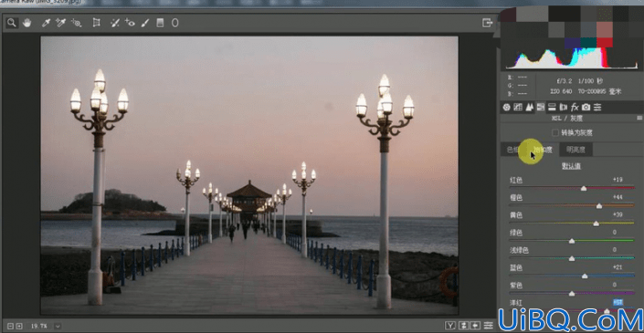Select the Zoom tool in toolbar
This screenshot has height=333, width=644.
coord(12,23)
